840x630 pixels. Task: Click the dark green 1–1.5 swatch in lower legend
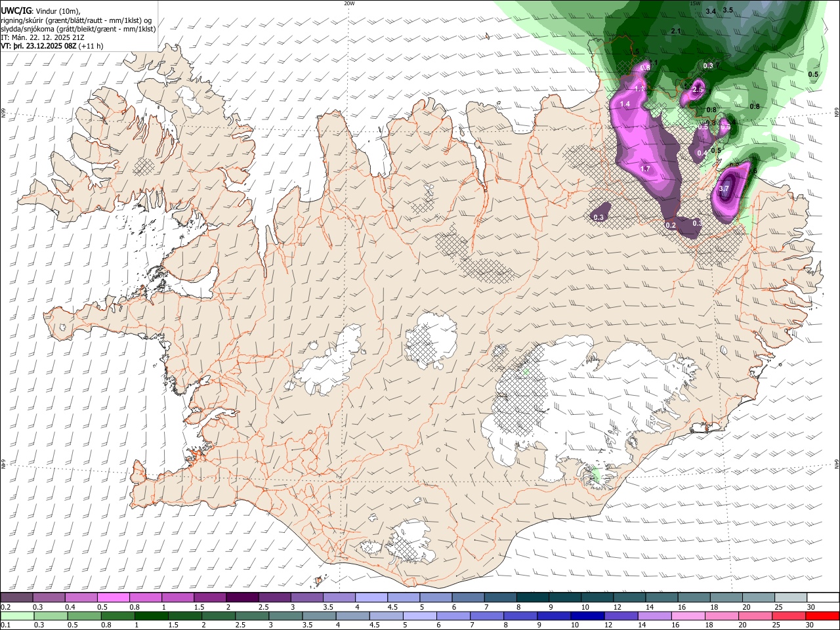151,616
